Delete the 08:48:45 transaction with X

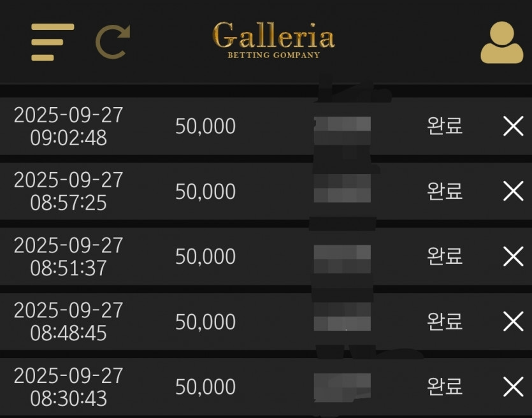click(513, 321)
